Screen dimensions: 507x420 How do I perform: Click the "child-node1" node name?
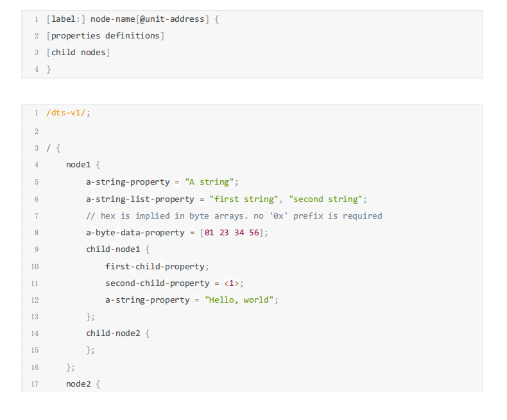coord(113,249)
